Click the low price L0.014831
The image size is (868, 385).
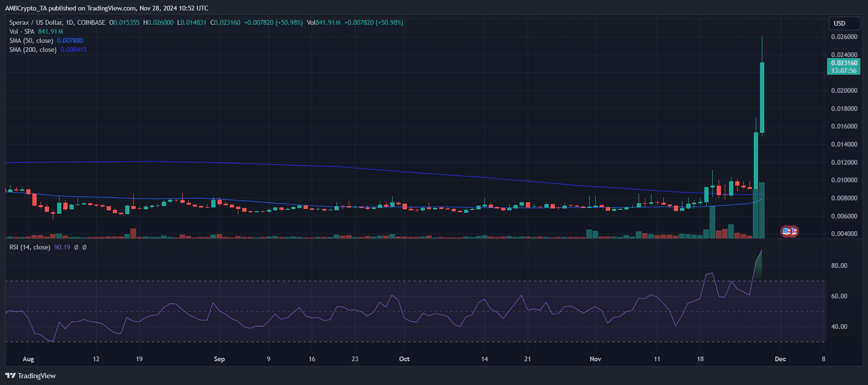pyautogui.click(x=192, y=22)
